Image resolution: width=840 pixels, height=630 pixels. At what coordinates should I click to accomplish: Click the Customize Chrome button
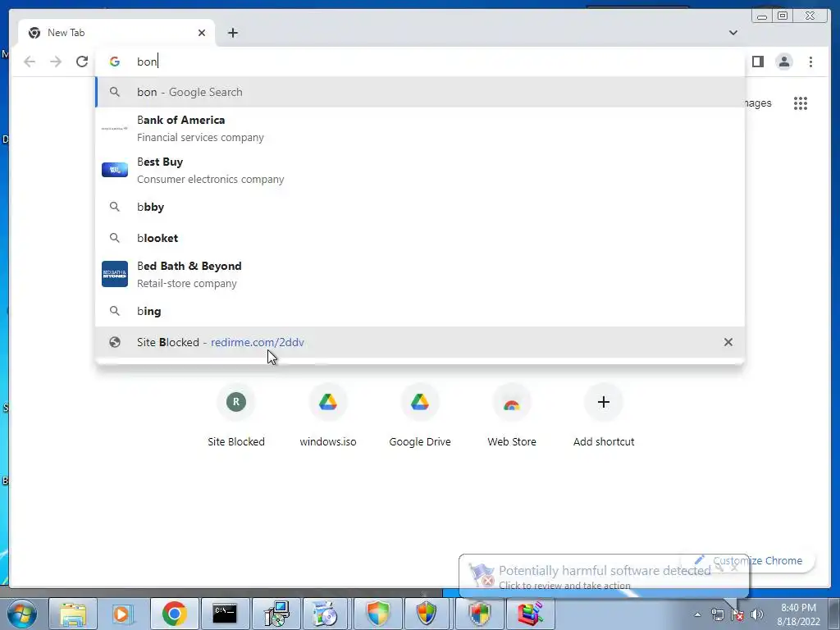[x=748, y=560]
